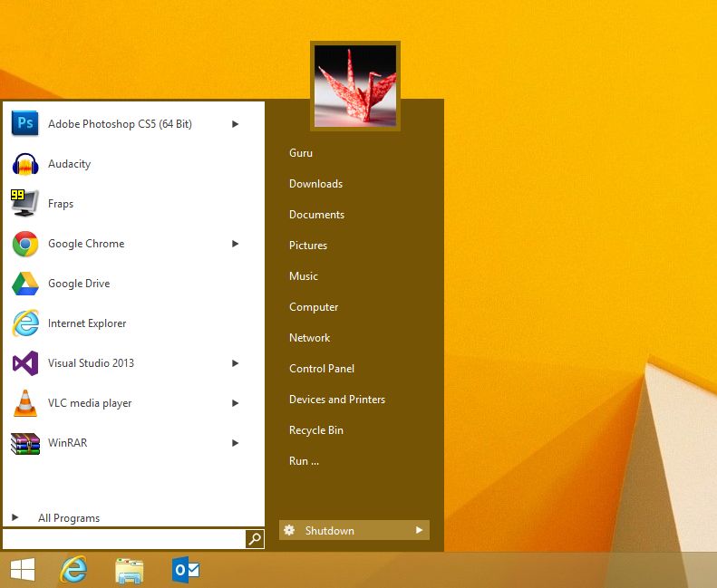The width and height of the screenshot is (717, 588).
Task: Open Outlook from the taskbar
Action: (186, 570)
